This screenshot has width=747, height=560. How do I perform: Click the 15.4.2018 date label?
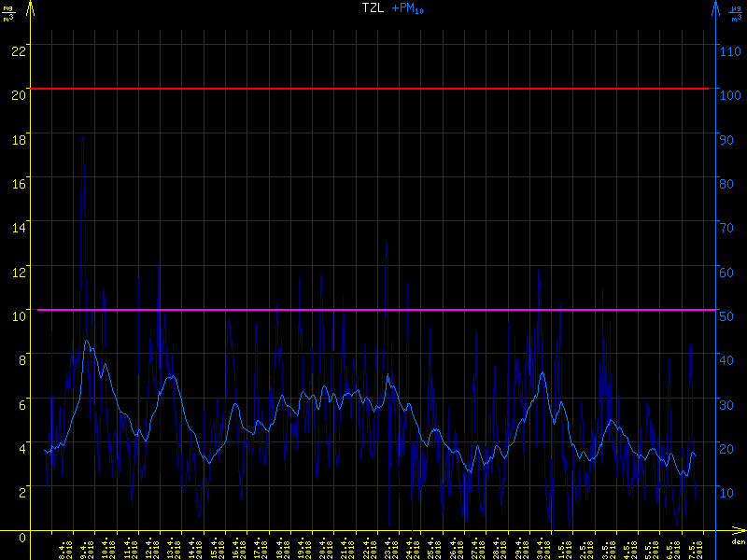coord(217,548)
